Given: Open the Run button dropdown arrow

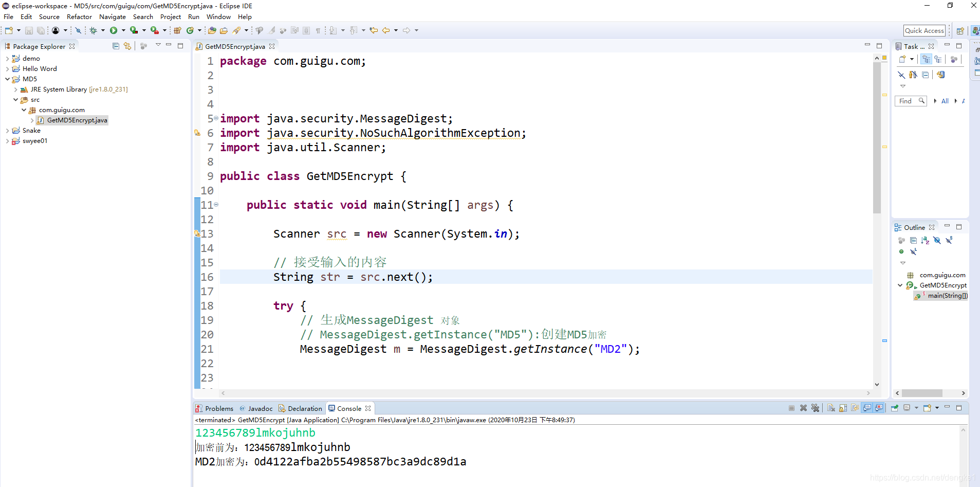Looking at the screenshot, I should click(x=123, y=30).
